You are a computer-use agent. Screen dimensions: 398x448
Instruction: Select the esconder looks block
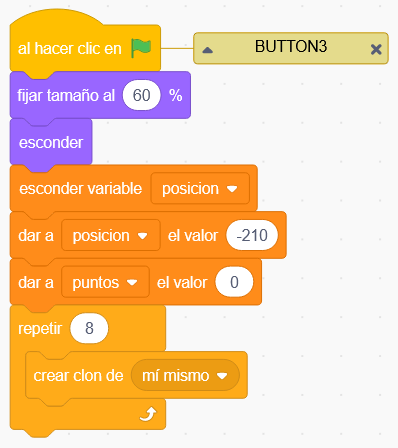51,143
